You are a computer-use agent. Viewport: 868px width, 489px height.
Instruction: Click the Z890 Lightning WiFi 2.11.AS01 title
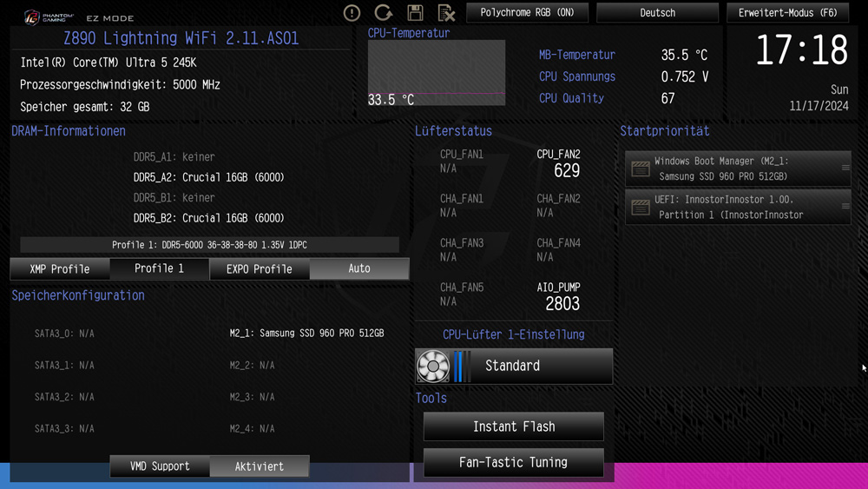tap(181, 38)
